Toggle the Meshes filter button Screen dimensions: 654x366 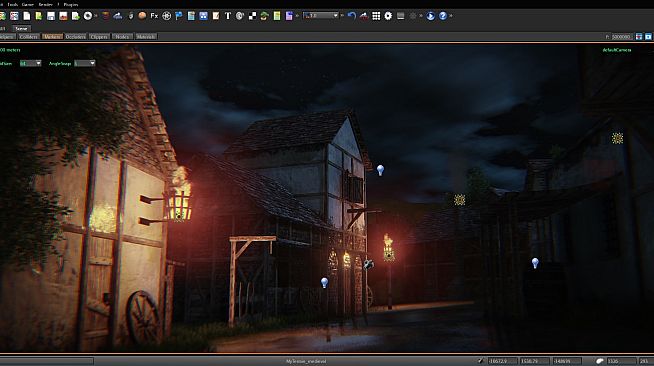pyautogui.click(x=52, y=37)
